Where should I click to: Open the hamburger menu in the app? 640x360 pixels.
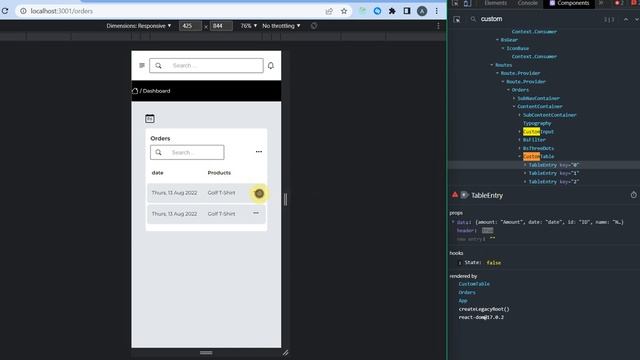click(x=142, y=65)
